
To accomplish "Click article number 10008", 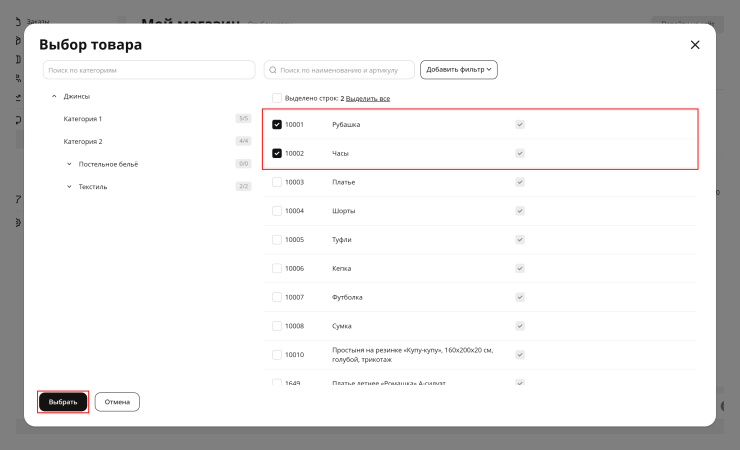I will pos(294,326).
